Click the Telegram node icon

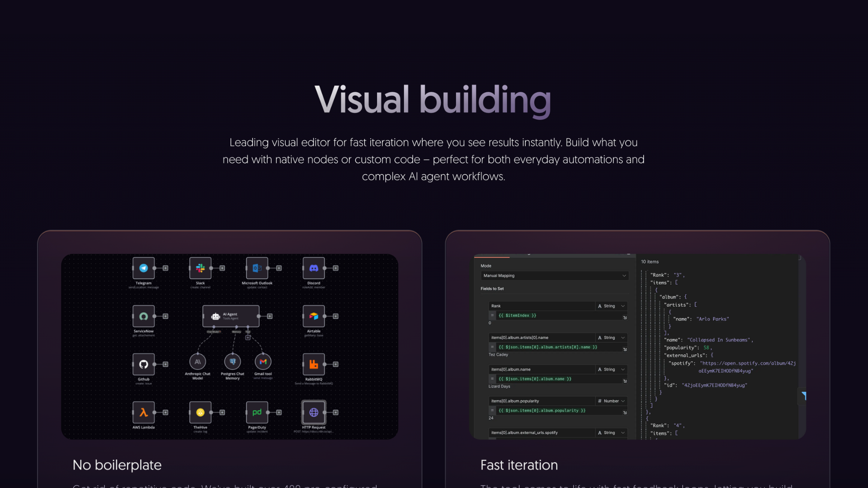click(143, 268)
